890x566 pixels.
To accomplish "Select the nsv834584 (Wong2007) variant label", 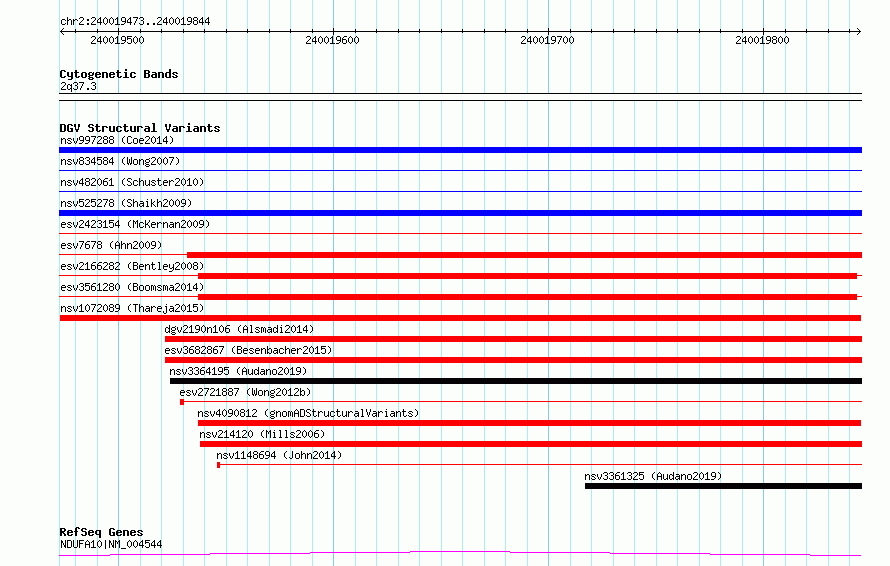I will (x=120, y=161).
